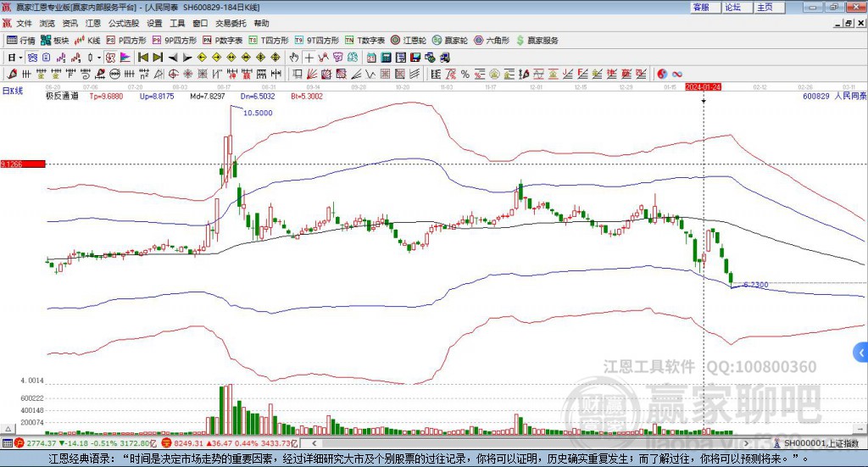868x467 pixels.
Task: Open the calendar icon in toolbar
Action: (371, 58)
